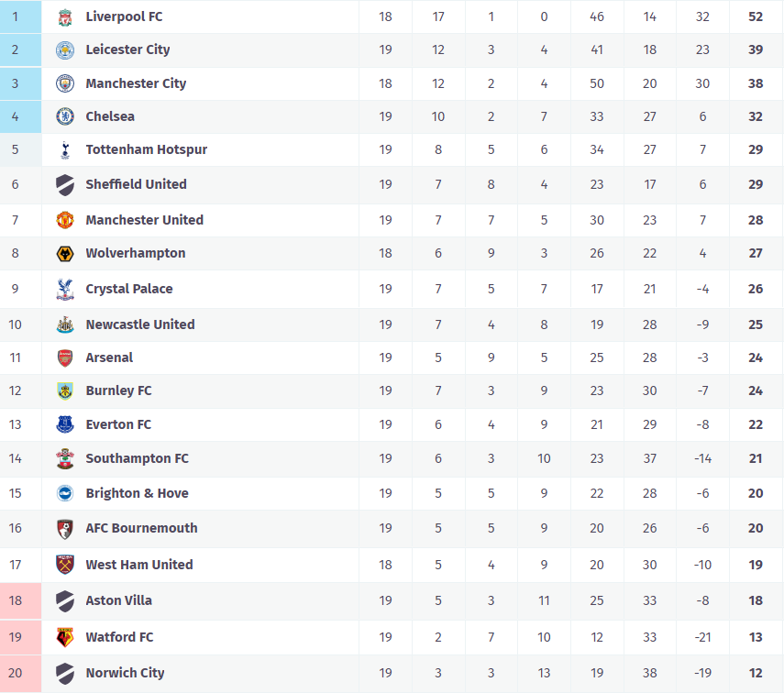Click the Liverpool FC club crest
This screenshot has width=784, height=693.
tap(65, 16)
